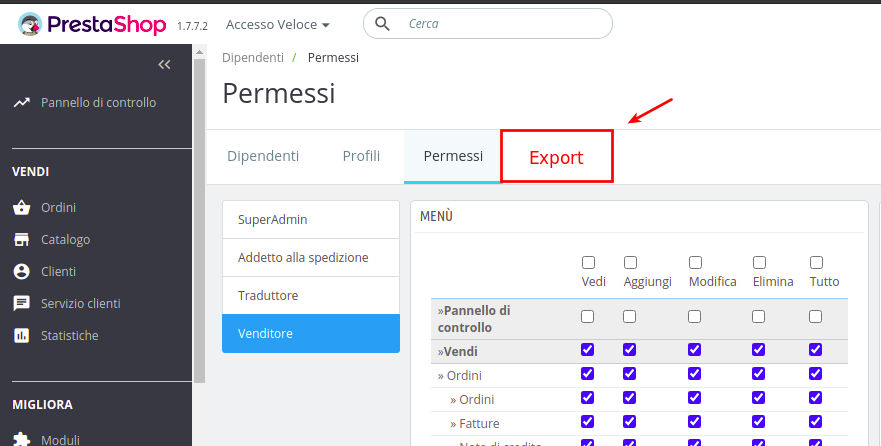Click into the Cerca search field
Image resolution: width=881 pixels, height=446 pixels.
pyautogui.click(x=500, y=23)
